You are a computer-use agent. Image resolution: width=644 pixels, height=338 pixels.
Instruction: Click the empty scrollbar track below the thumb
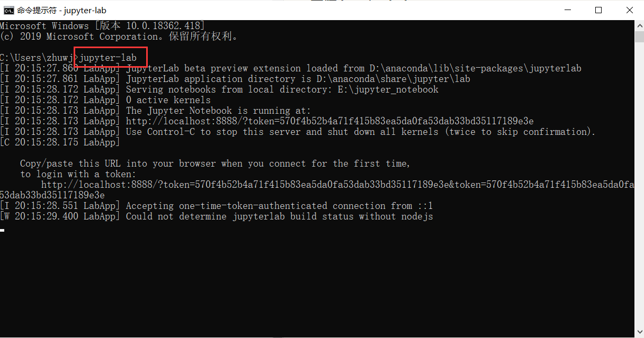tap(639, 185)
